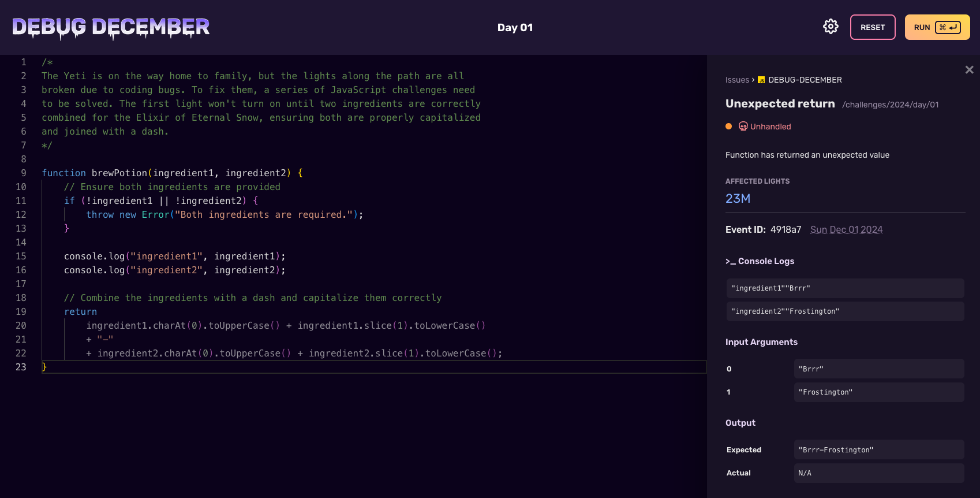Click the Day 01 title
The width and height of the screenshot is (980, 498).
coord(515,27)
